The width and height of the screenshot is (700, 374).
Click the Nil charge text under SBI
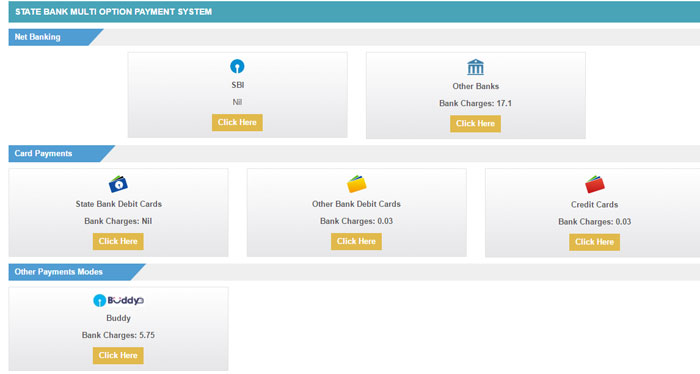click(x=237, y=102)
